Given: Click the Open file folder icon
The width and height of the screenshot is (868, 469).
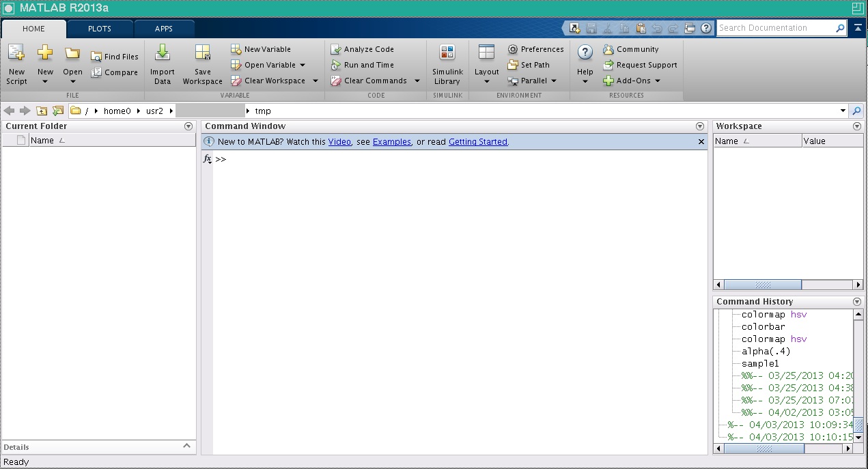Looking at the screenshot, I should tap(72, 53).
